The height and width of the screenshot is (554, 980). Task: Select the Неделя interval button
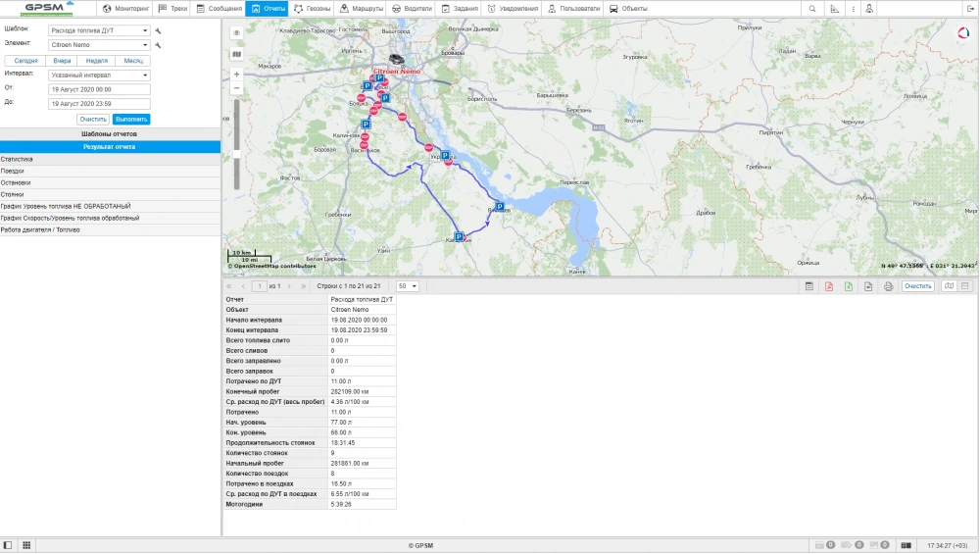[x=97, y=61]
